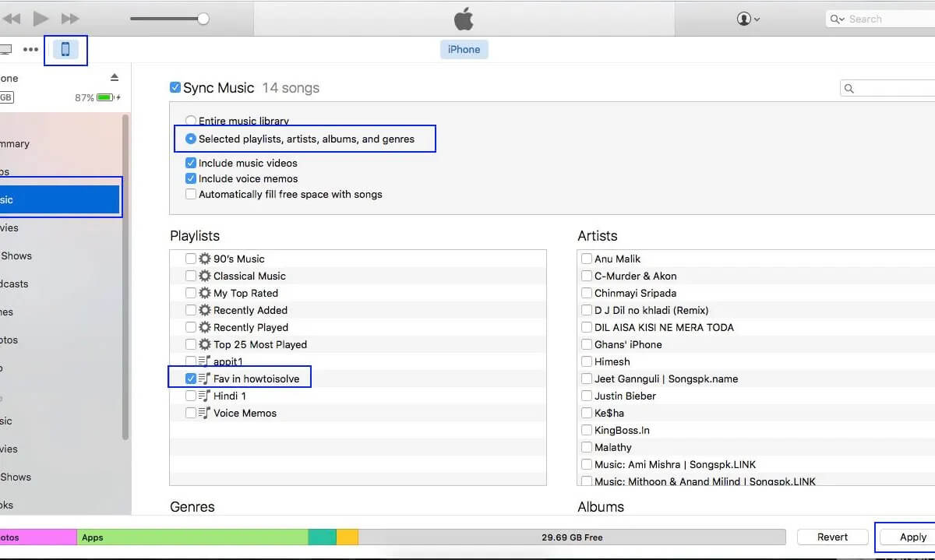Check artist Chinmayi Sripada
This screenshot has height=560, width=935.
pos(587,293)
